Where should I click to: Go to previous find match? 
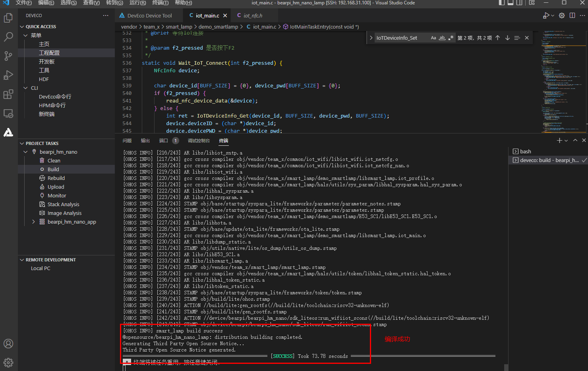(498, 38)
